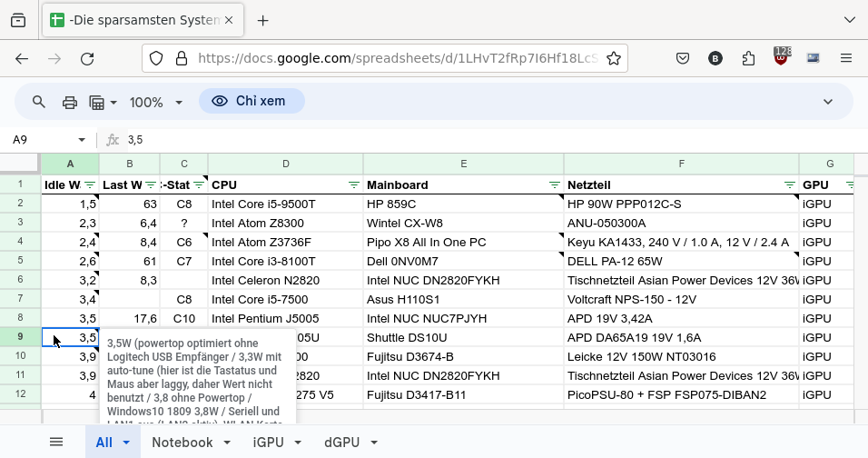Open the Firefox hamburger application menu
The image size is (868, 458).
(846, 59)
